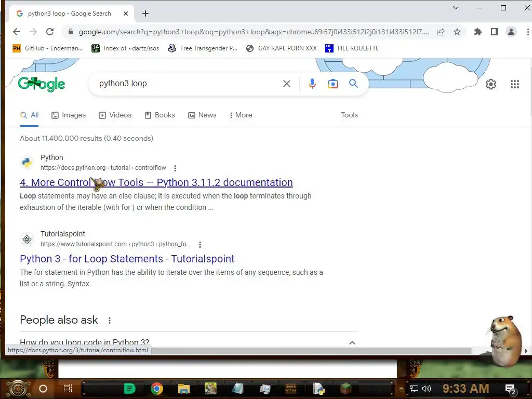This screenshot has width=532, height=399.
Task: Click the horizontal scrollbar at bottom
Action: (312, 351)
